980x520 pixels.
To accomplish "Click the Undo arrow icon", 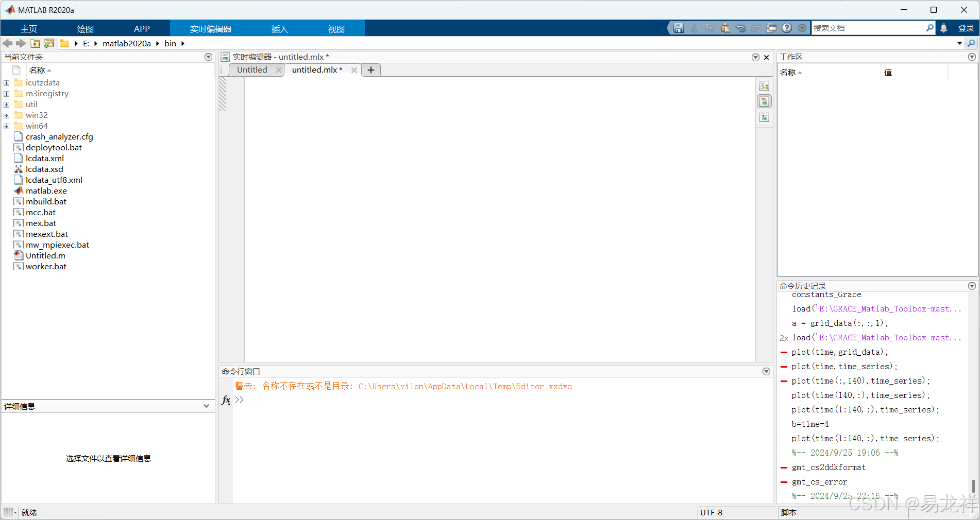I will tap(740, 28).
